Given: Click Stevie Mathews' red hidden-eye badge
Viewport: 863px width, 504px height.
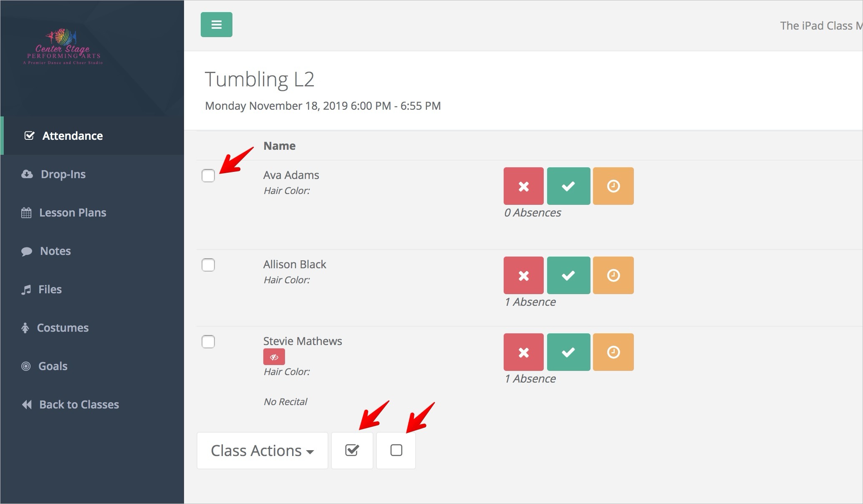Looking at the screenshot, I should pos(274,357).
